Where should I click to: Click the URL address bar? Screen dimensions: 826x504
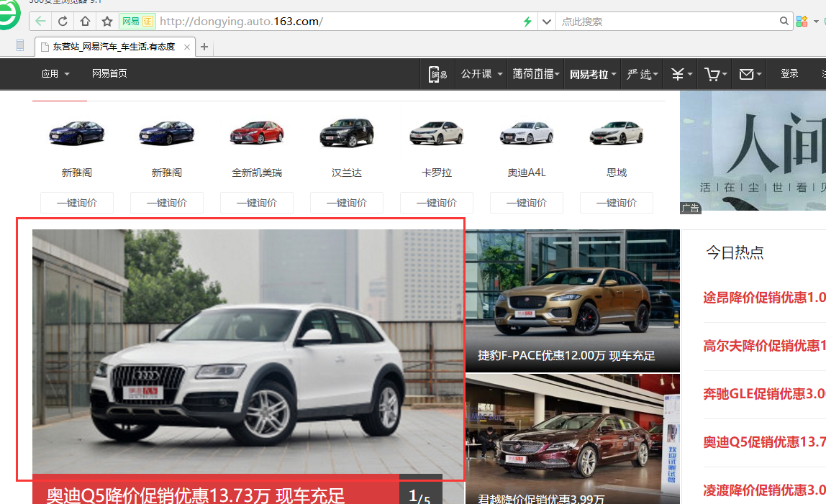point(337,22)
